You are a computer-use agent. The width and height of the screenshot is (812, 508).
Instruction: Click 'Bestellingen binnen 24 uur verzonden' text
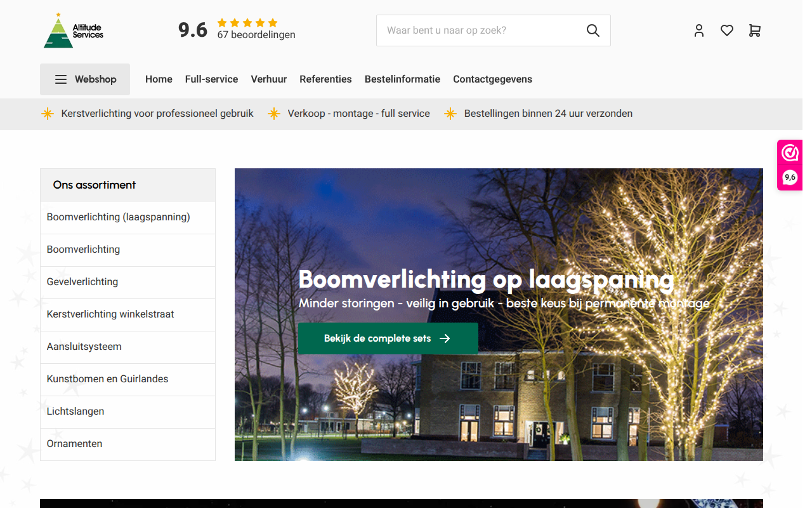[548, 114]
